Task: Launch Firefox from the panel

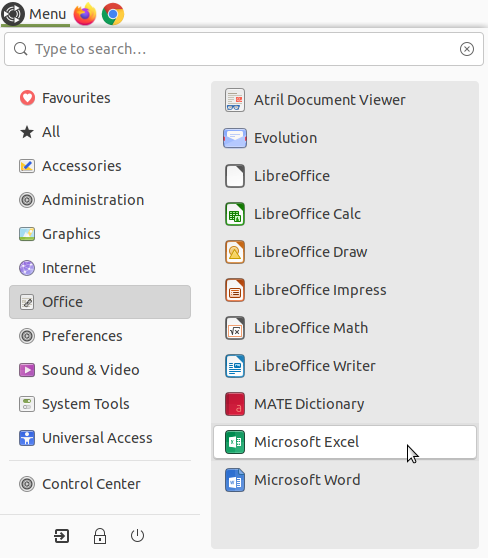Action: 85,14
